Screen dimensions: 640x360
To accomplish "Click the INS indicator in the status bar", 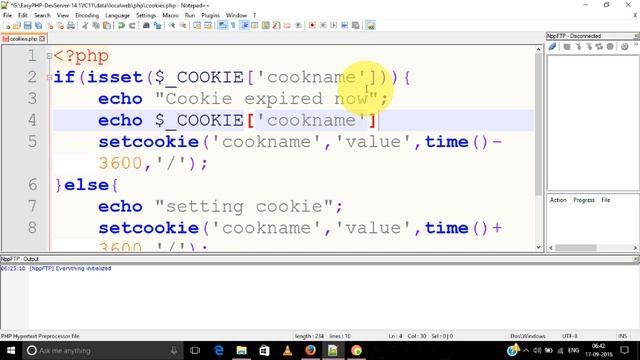I will pos(622,336).
